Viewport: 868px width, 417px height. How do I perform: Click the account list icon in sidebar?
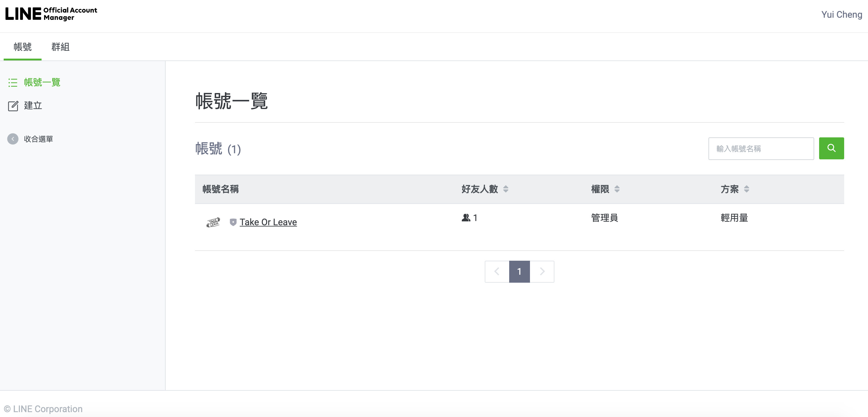pos(13,82)
